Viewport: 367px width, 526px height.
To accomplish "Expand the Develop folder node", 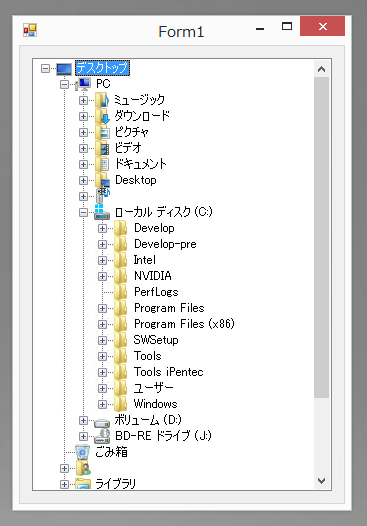I will click(x=102, y=228).
